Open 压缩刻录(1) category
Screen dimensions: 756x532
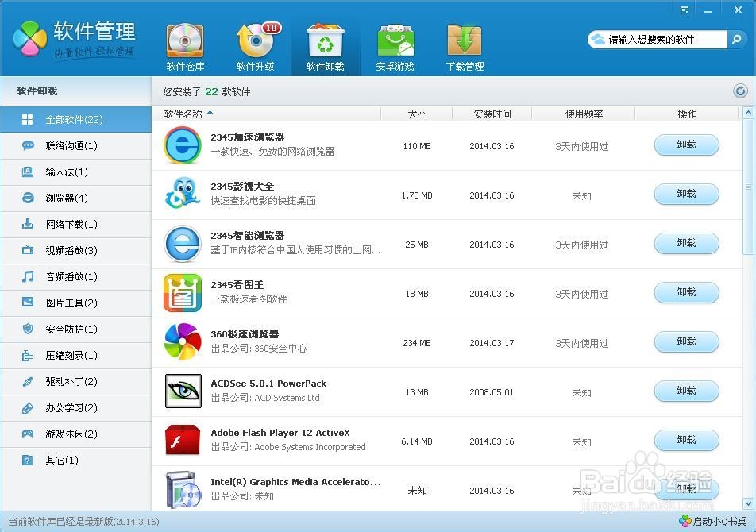tap(75, 355)
